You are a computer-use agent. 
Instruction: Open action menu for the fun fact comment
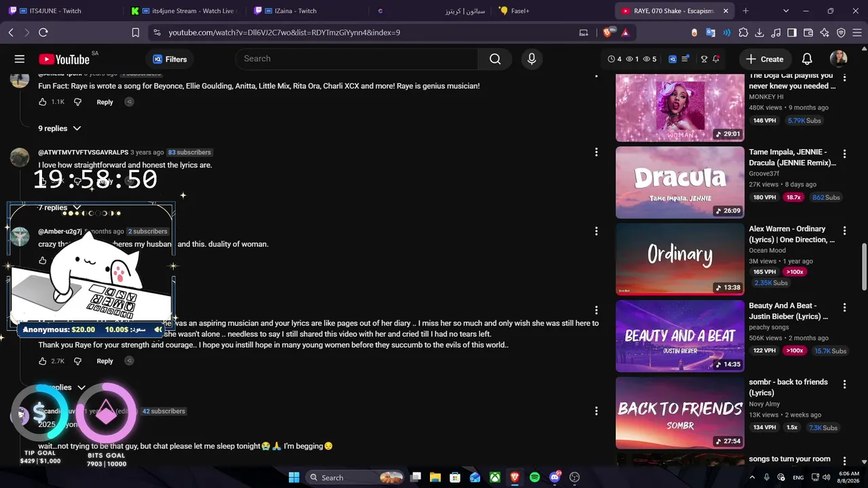(596, 75)
